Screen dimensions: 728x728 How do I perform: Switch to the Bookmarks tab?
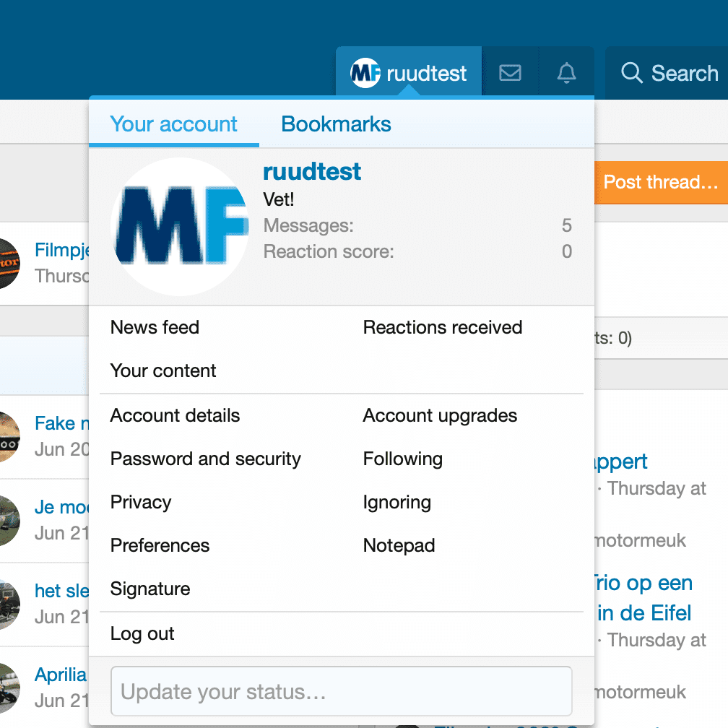point(336,124)
